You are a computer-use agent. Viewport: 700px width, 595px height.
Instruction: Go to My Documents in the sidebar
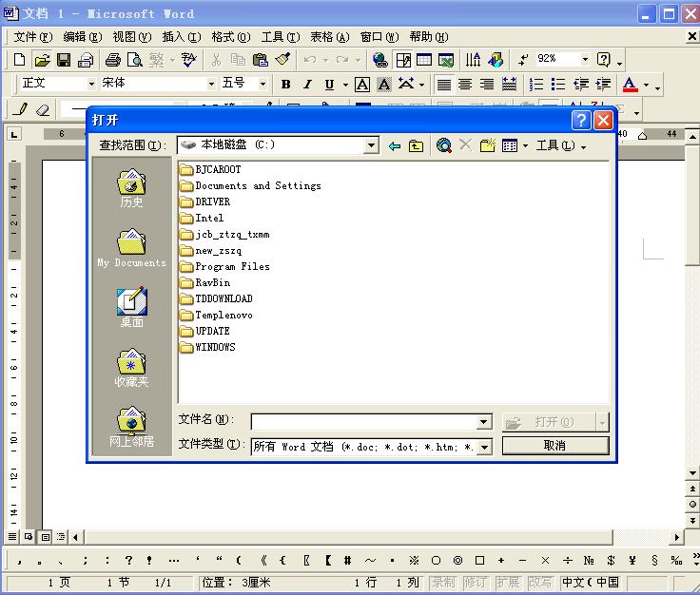(x=131, y=248)
